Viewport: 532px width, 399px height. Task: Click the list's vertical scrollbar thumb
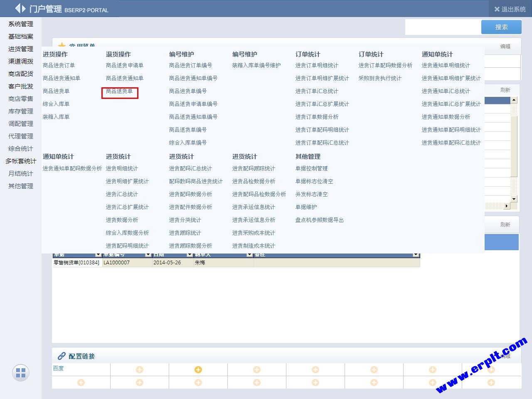point(514,145)
